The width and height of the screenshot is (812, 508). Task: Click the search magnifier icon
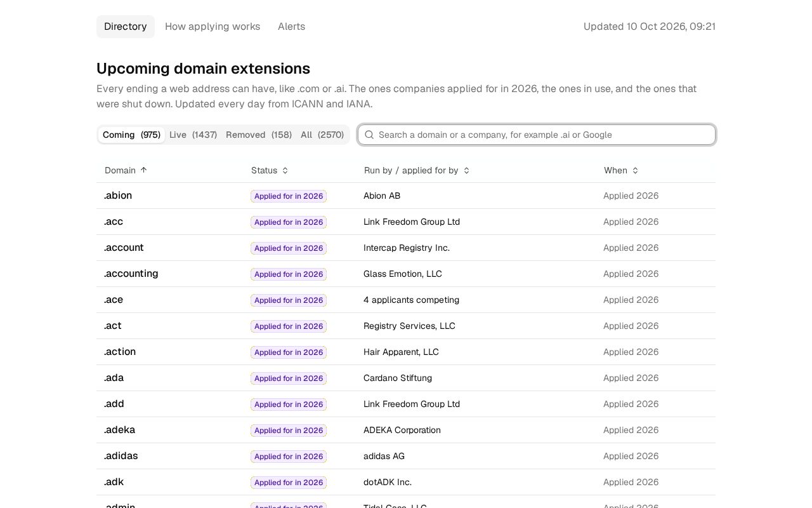[x=369, y=135]
